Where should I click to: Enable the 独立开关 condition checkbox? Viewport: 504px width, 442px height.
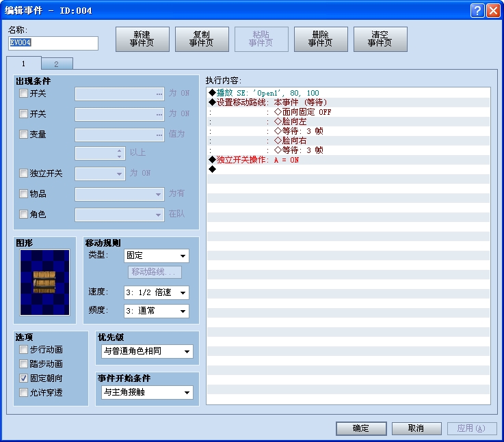pos(24,174)
